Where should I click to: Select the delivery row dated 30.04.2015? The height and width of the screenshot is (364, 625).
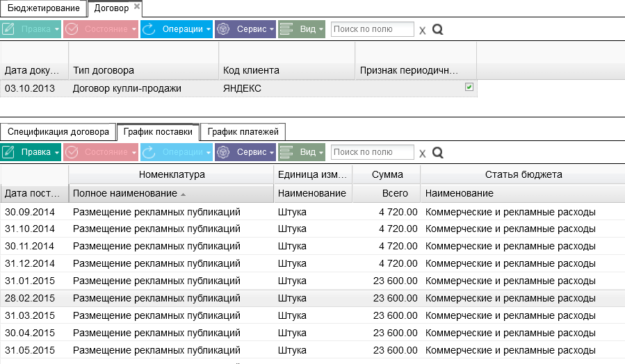(313, 333)
